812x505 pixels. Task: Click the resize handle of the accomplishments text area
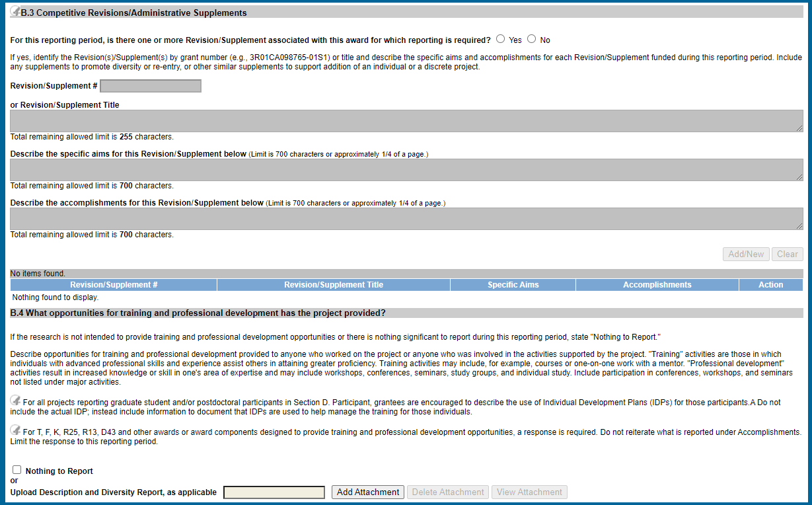[799, 226]
